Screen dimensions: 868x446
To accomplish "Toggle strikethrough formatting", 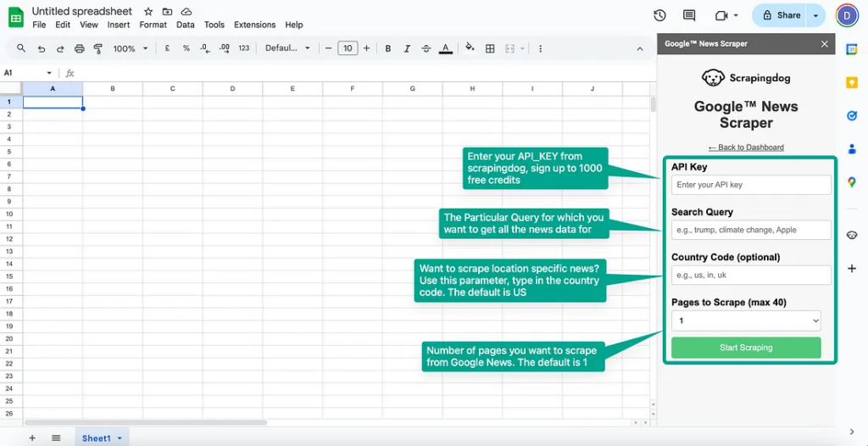I will tap(426, 49).
